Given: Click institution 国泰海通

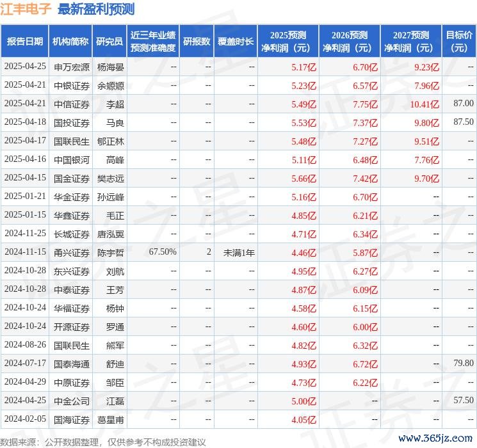Looking at the screenshot, I should pyautogui.click(x=72, y=364).
